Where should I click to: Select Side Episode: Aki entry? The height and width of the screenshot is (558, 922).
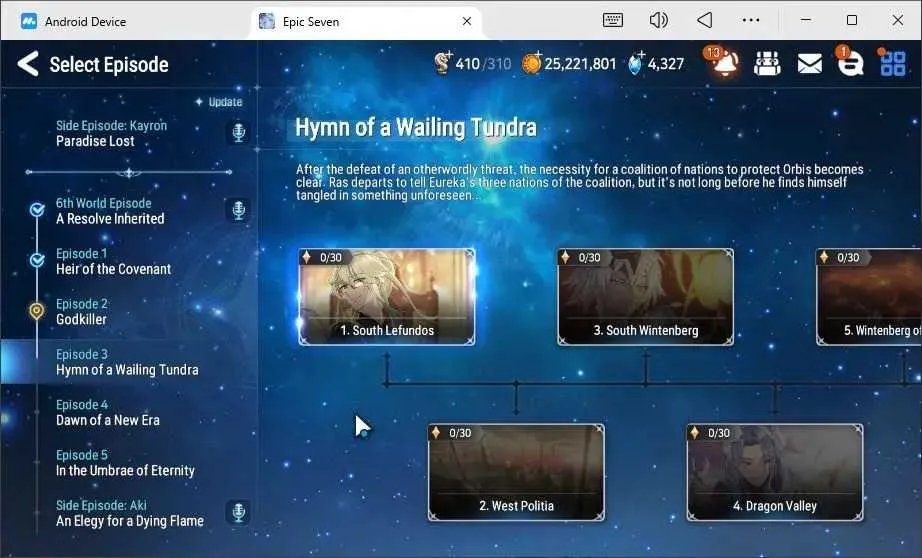pyautogui.click(x=130, y=514)
